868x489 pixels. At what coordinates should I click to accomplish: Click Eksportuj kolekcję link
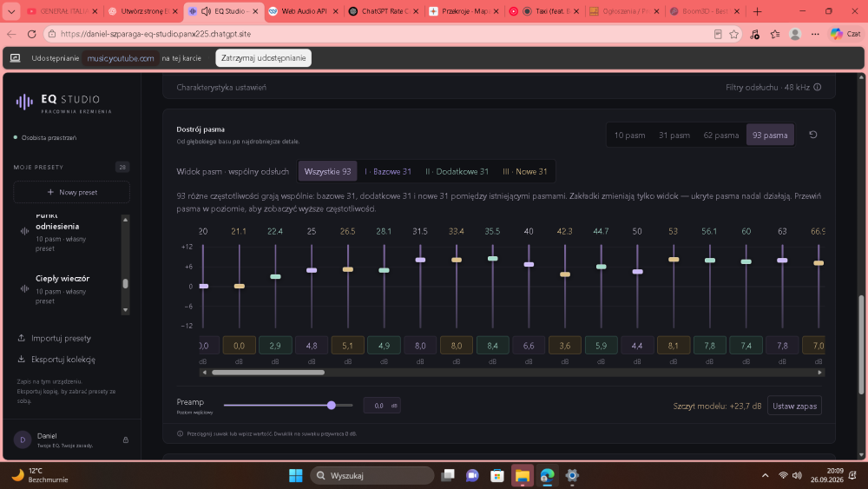coord(56,360)
